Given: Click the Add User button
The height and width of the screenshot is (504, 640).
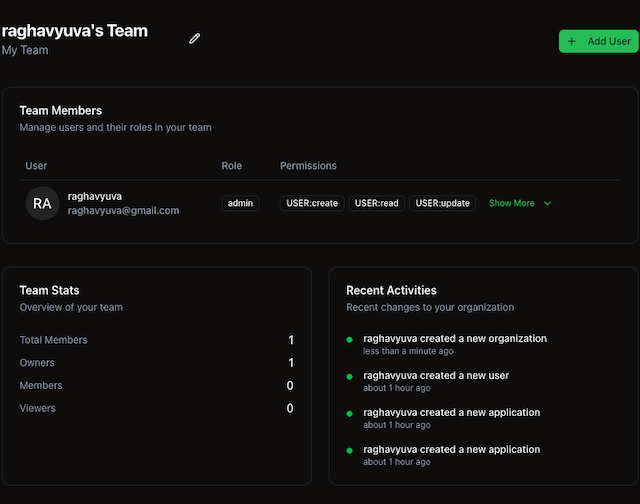Looking at the screenshot, I should 598,41.
